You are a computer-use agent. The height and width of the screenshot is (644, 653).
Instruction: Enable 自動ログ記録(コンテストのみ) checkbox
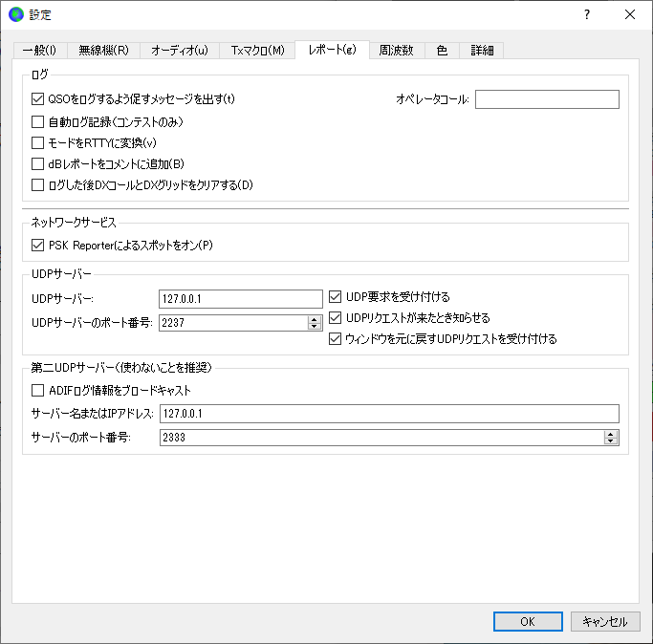tap(37, 122)
